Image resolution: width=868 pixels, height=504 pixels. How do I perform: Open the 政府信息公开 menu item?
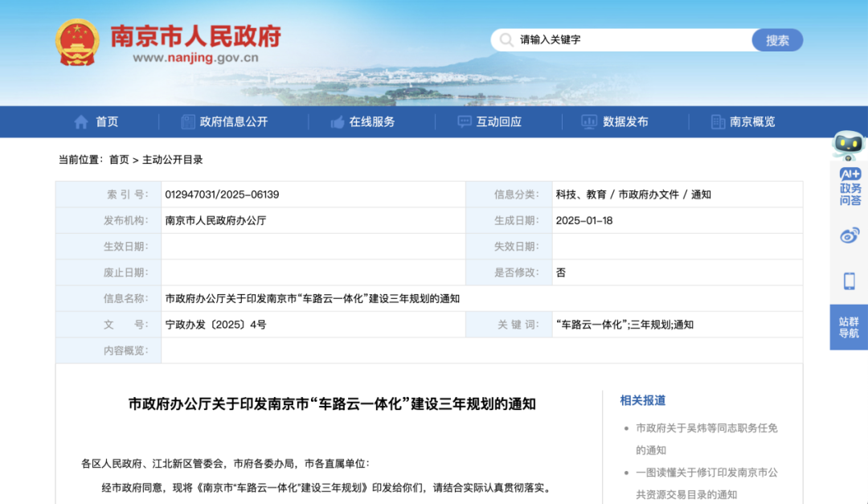tap(233, 122)
